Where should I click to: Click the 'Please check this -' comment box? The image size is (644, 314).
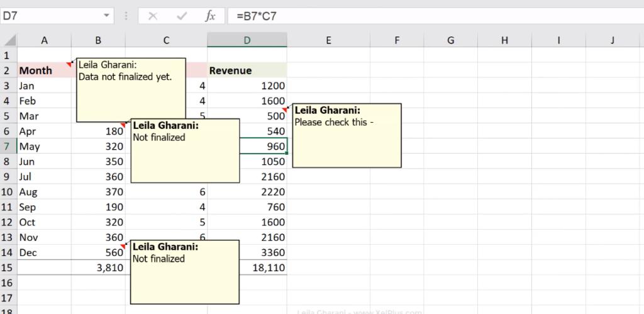[x=347, y=135]
